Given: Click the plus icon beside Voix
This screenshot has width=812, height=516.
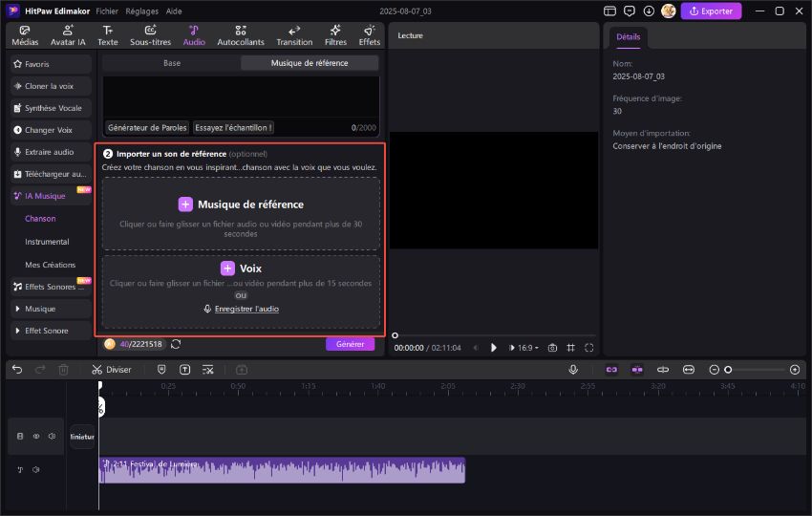Looking at the screenshot, I should pyautogui.click(x=227, y=269).
